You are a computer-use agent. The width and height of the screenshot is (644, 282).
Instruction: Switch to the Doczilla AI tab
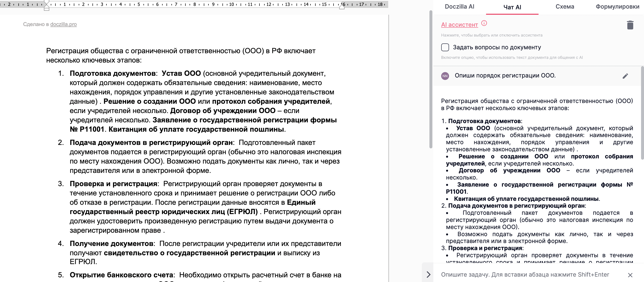[459, 7]
